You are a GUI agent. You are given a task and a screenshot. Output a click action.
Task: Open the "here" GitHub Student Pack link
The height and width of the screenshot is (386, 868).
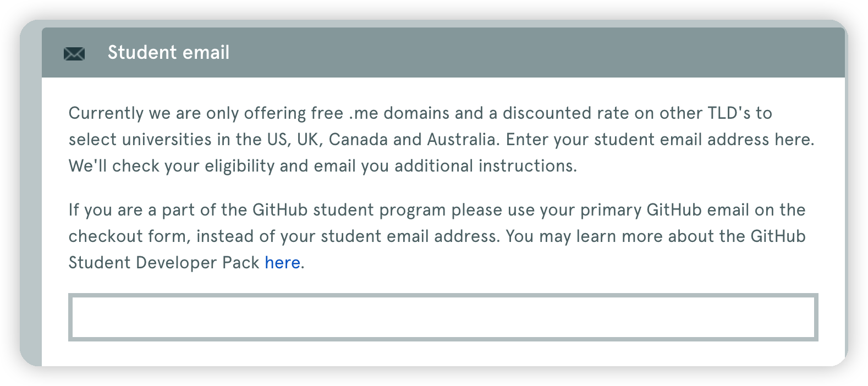(282, 263)
